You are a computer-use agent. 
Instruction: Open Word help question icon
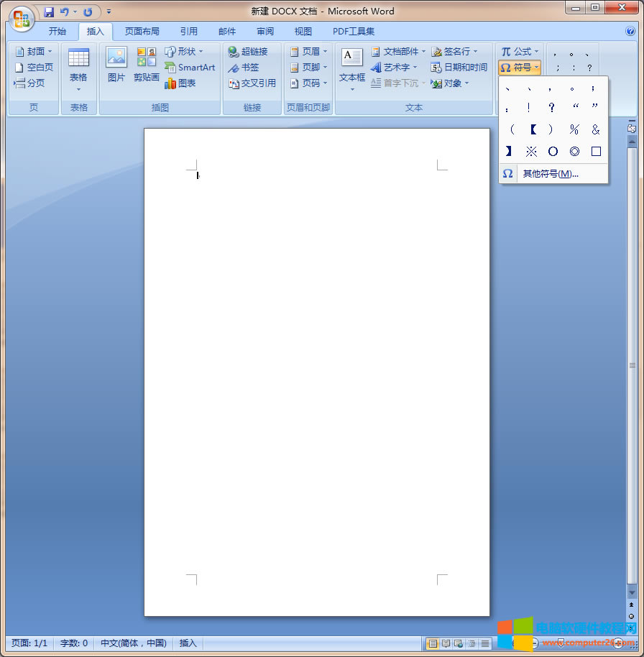coord(630,31)
